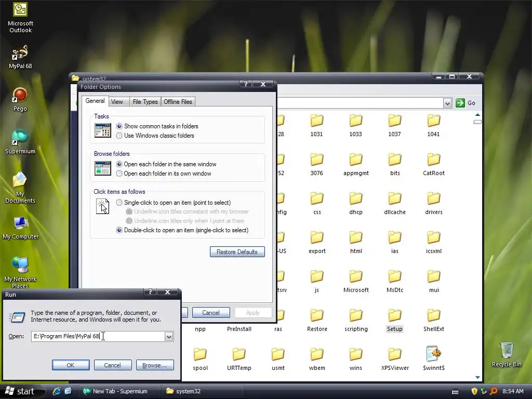Select the 1037 folder in system32
Screen dimensions: 532x399
click(395, 126)
